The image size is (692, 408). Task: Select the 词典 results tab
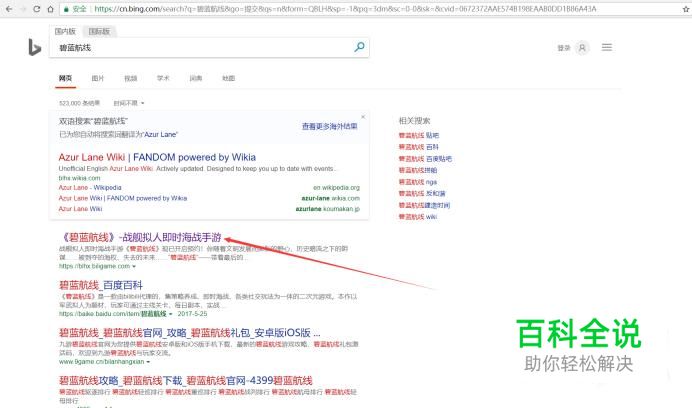[x=196, y=78]
